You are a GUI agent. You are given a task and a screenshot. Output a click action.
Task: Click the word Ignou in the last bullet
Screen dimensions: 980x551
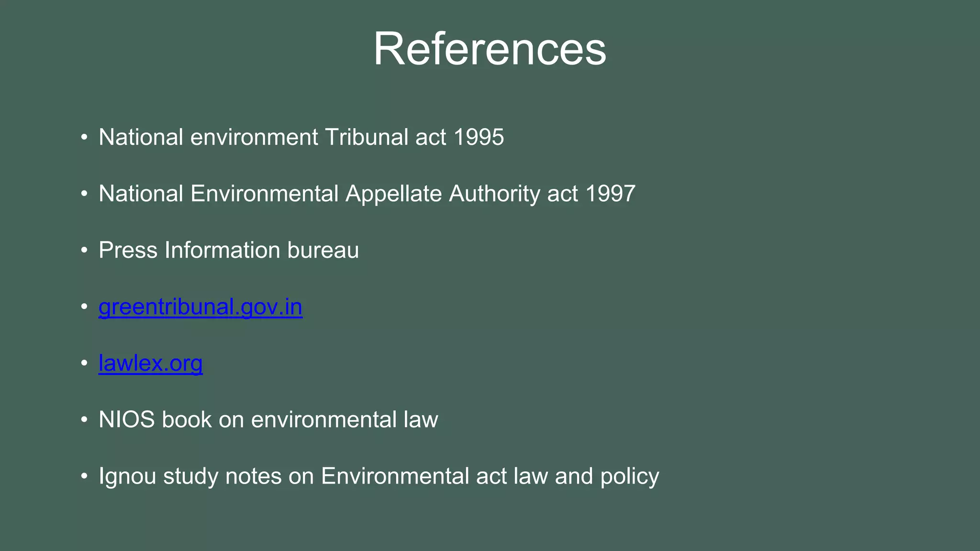[x=127, y=476]
